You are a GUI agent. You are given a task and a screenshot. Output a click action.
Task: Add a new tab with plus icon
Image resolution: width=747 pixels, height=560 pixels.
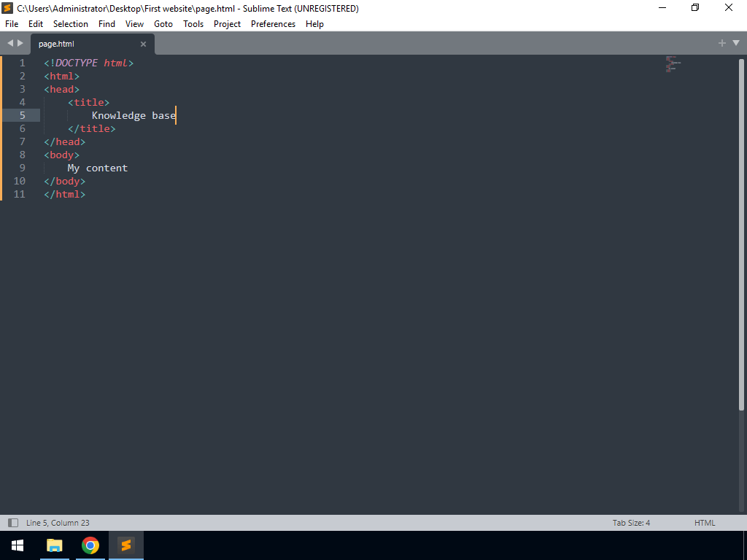click(x=721, y=43)
